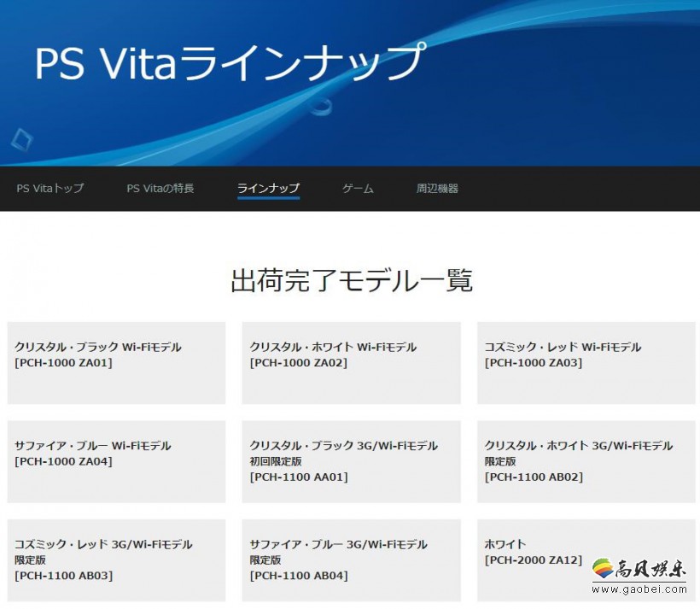Go to the PS Vitaの特長 page
Viewport: 700px width, 609px height.
160,188
